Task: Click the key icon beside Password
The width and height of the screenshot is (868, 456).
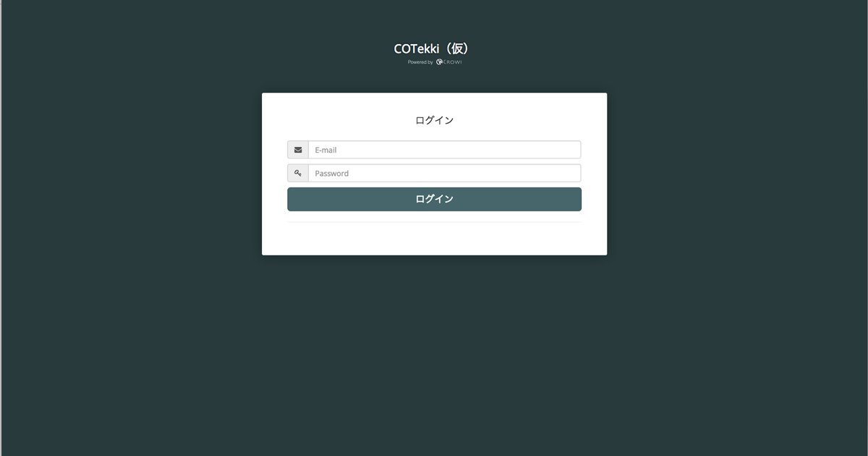Action: click(298, 173)
